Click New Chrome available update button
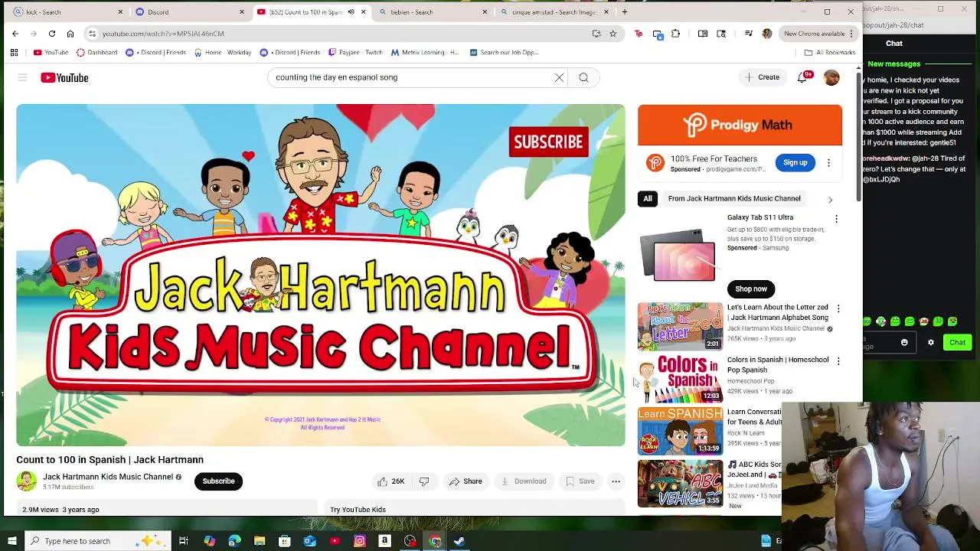The width and height of the screenshot is (980, 551). click(x=817, y=34)
